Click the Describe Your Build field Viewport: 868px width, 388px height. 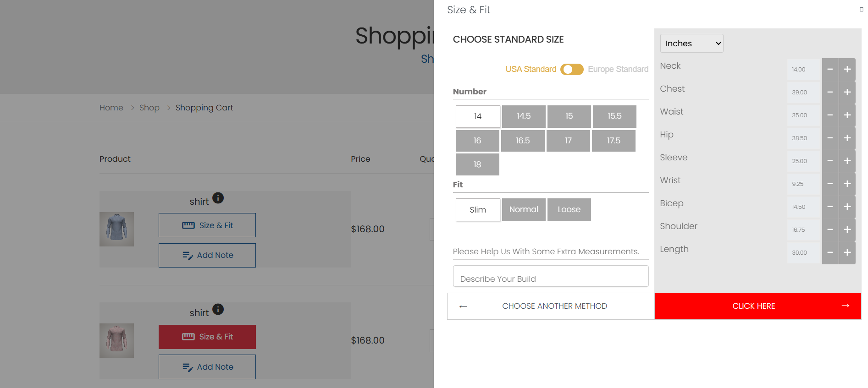pos(550,277)
